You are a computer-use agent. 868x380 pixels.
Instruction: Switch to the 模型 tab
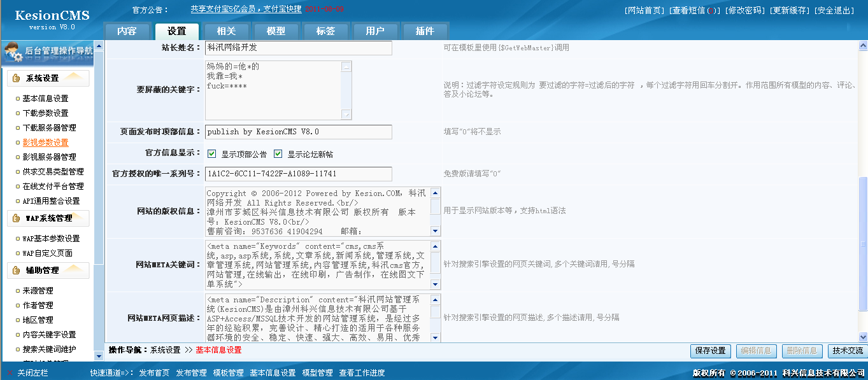(276, 31)
